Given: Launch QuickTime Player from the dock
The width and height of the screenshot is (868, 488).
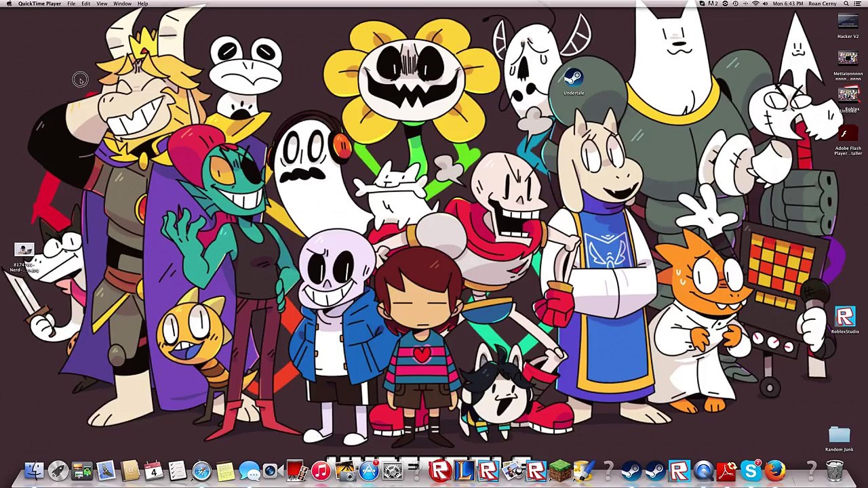Looking at the screenshot, I should (x=704, y=471).
